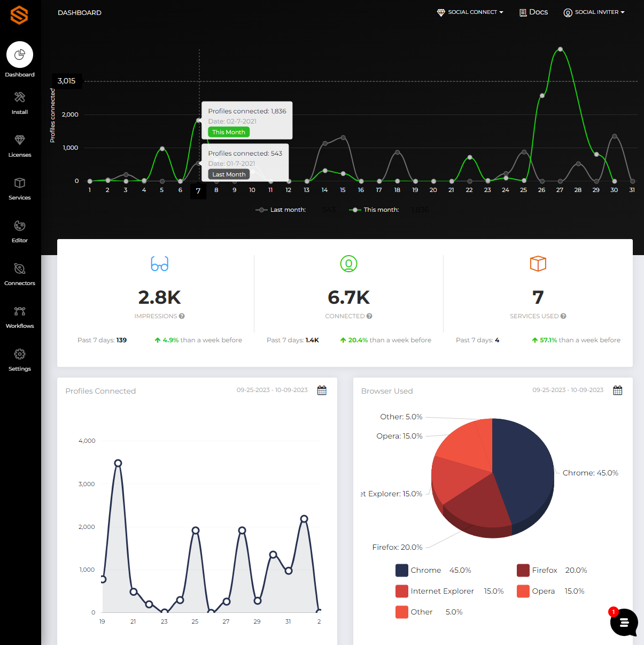Click the Chrome: 45.0% pie label

[591, 473]
